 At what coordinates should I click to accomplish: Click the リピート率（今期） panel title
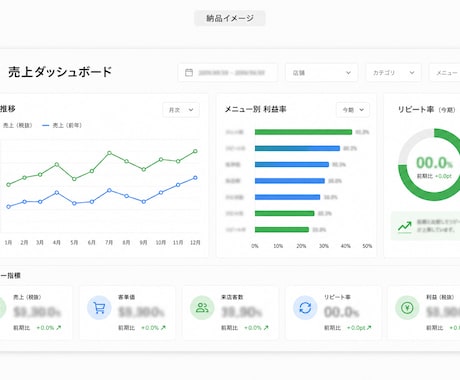click(x=426, y=109)
